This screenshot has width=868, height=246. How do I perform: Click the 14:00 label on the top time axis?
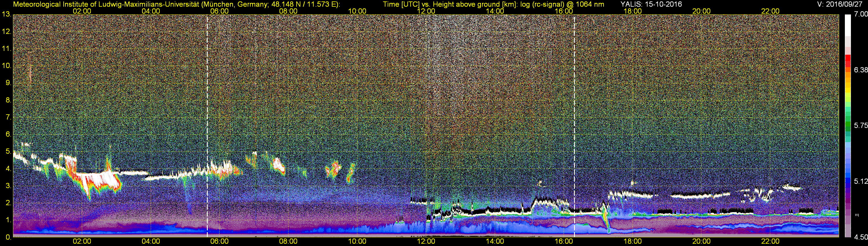pyautogui.click(x=495, y=11)
